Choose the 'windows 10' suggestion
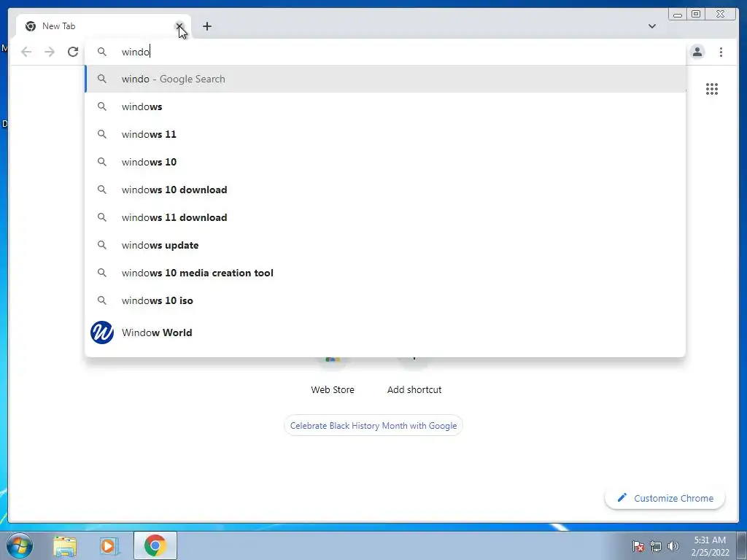Screen dimensions: 747x560 [385, 162]
